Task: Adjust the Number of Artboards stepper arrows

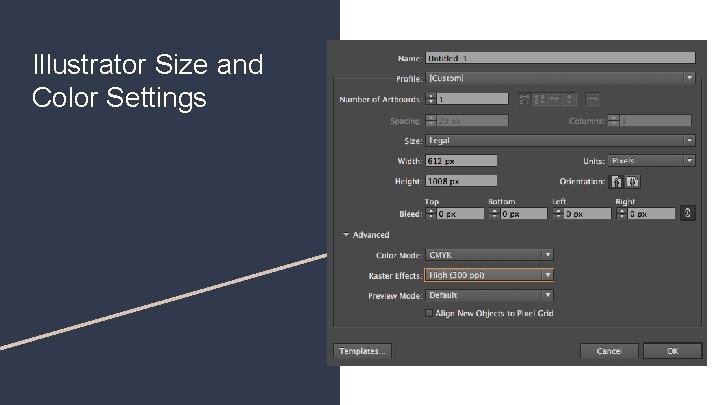Action: tap(431, 99)
